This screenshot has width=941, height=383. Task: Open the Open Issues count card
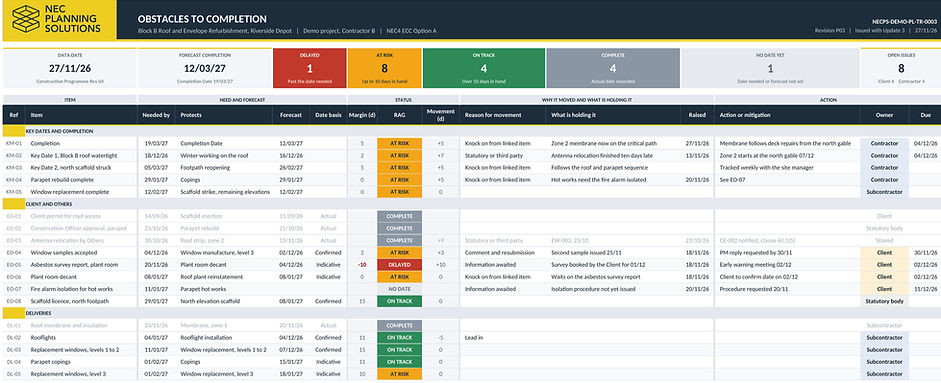(x=901, y=68)
